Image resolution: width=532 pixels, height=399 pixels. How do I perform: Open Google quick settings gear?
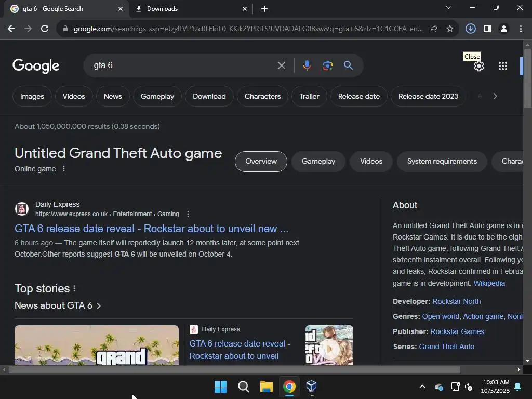478,66
